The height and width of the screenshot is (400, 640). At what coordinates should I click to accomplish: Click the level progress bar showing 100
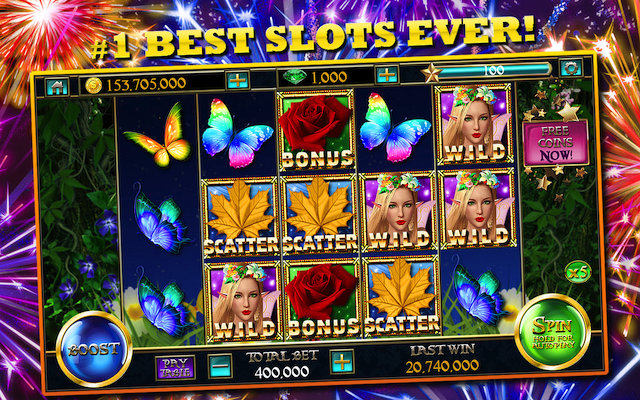point(494,70)
